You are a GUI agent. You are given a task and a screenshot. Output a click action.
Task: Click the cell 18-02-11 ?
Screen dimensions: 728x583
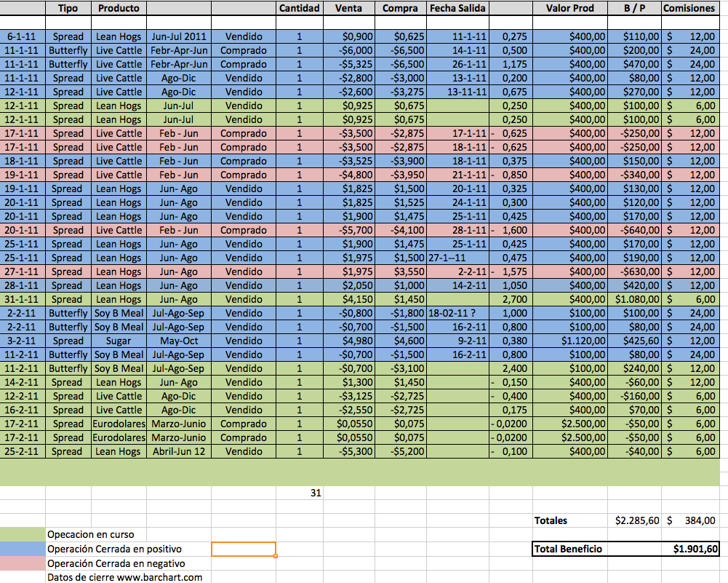tap(457, 313)
